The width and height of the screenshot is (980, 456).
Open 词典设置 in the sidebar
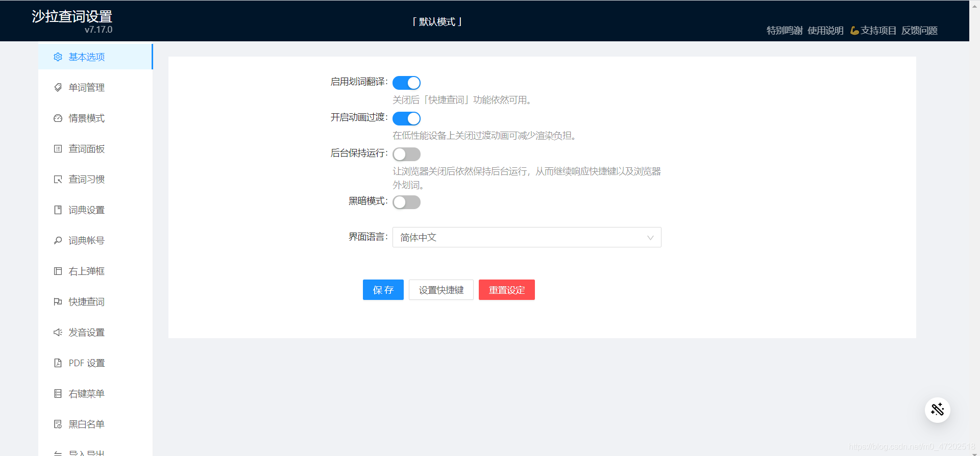(x=95, y=210)
